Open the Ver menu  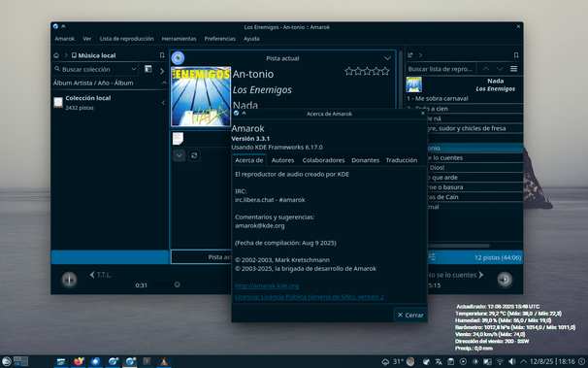click(x=87, y=39)
